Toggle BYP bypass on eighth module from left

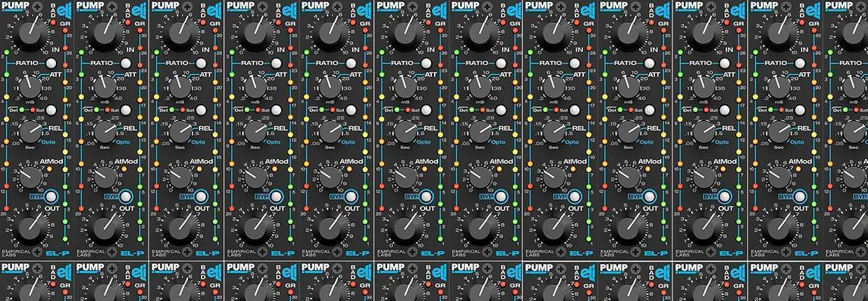click(x=576, y=197)
